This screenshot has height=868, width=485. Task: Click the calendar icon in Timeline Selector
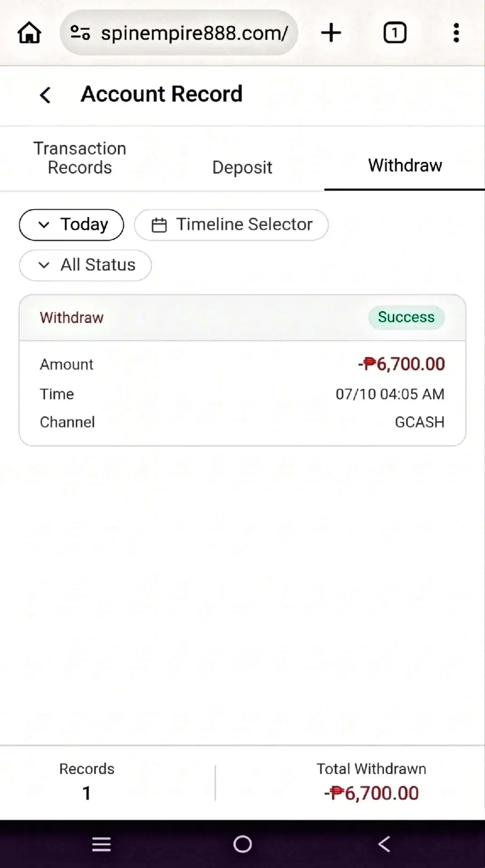(x=159, y=225)
